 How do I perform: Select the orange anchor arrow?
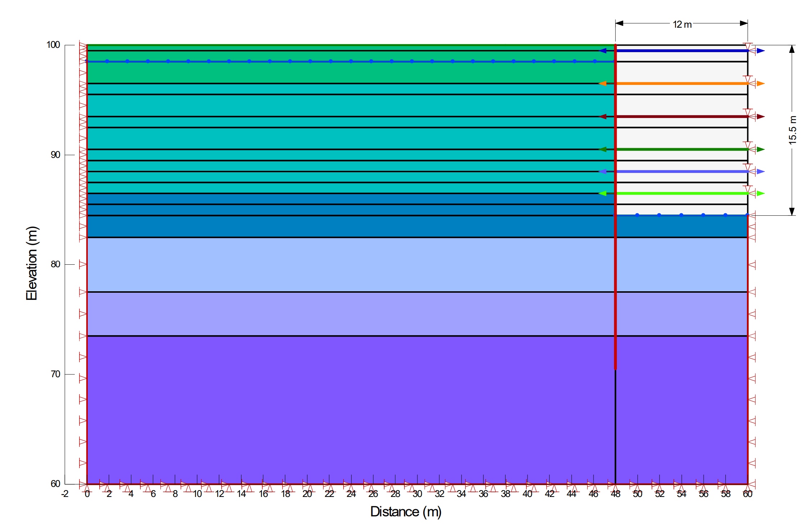[x=684, y=83]
